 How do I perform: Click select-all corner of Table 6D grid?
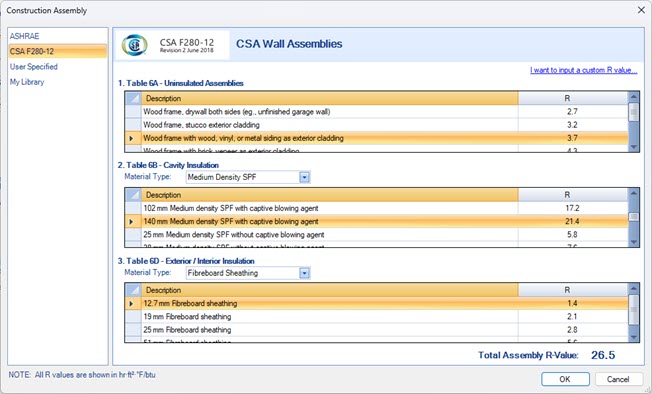pyautogui.click(x=133, y=290)
